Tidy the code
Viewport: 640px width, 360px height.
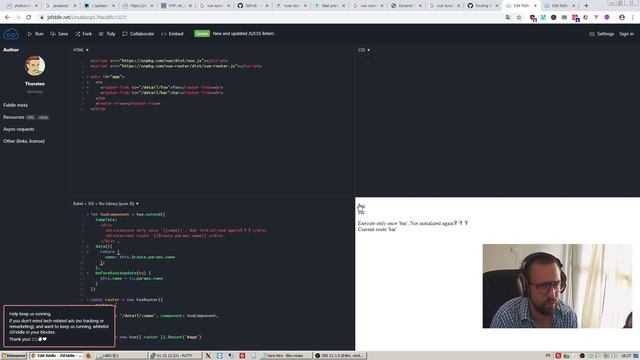pyautogui.click(x=107, y=34)
